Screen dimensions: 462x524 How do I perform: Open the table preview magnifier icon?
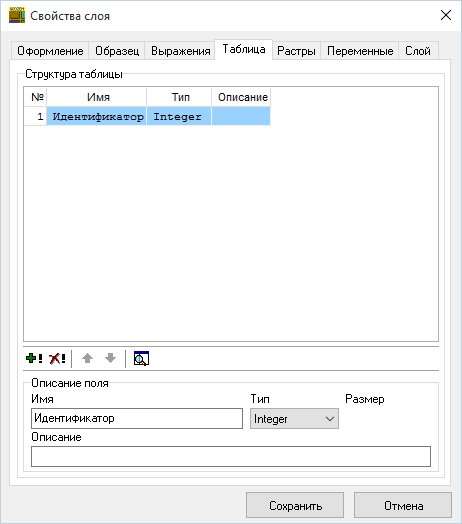(x=141, y=359)
